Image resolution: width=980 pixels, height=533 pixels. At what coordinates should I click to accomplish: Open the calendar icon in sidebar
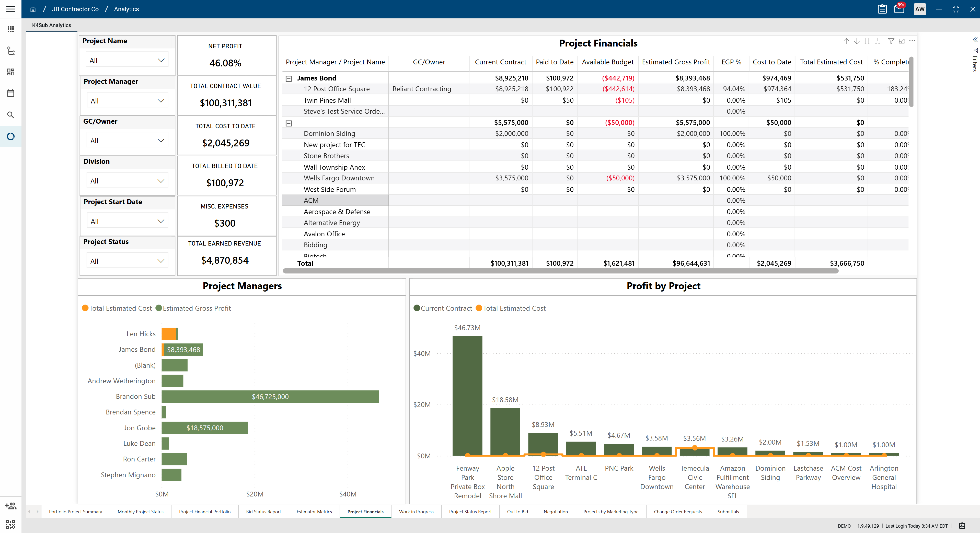(11, 93)
